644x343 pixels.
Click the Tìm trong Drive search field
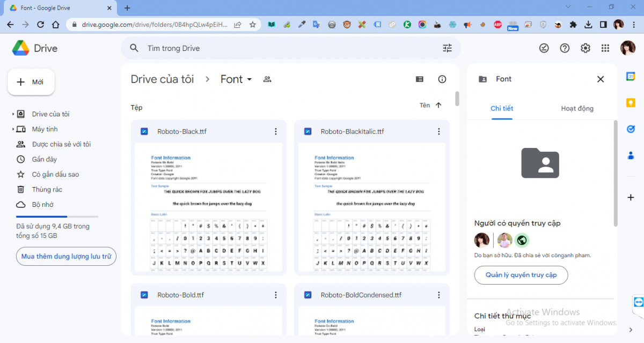pyautogui.click(x=290, y=48)
